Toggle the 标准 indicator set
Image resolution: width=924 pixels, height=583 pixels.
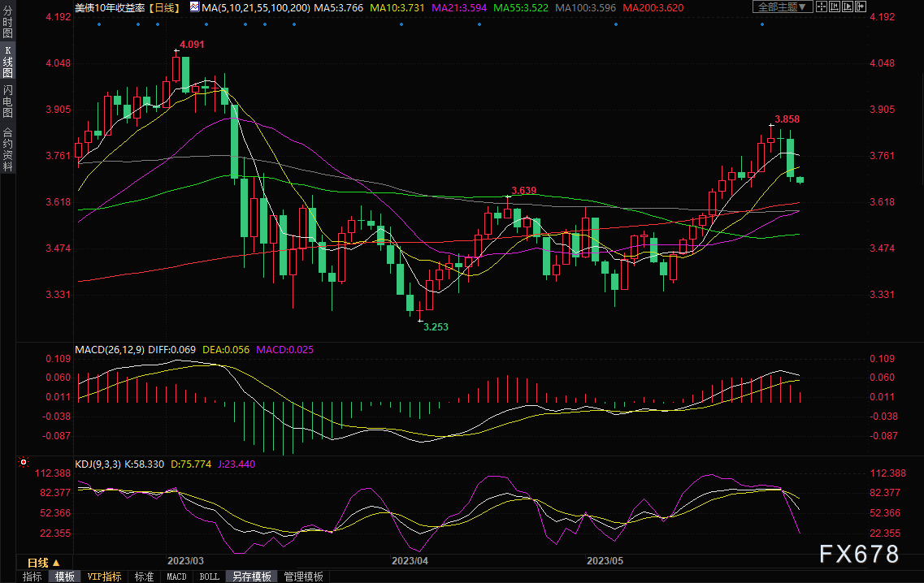click(x=144, y=577)
